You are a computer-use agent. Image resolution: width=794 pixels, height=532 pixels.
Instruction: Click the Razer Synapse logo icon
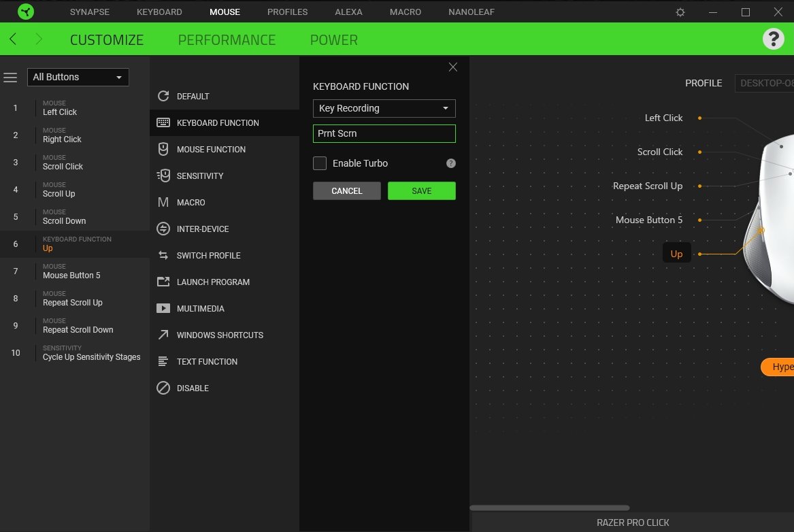tap(26, 12)
